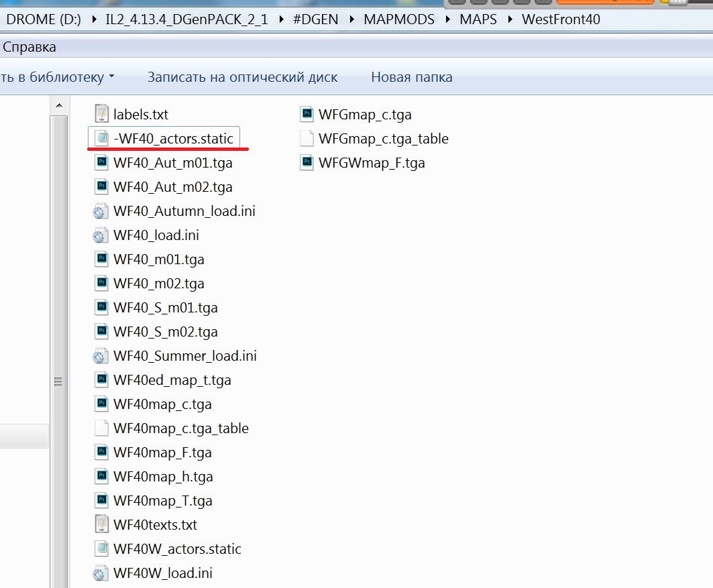The width and height of the screenshot is (713, 588).
Task: Click the WFGmap_c.tga Photoshop icon
Action: pyautogui.click(x=307, y=114)
